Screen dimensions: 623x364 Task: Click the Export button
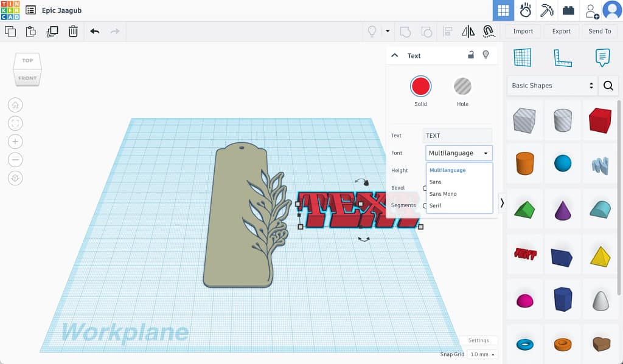[561, 31]
